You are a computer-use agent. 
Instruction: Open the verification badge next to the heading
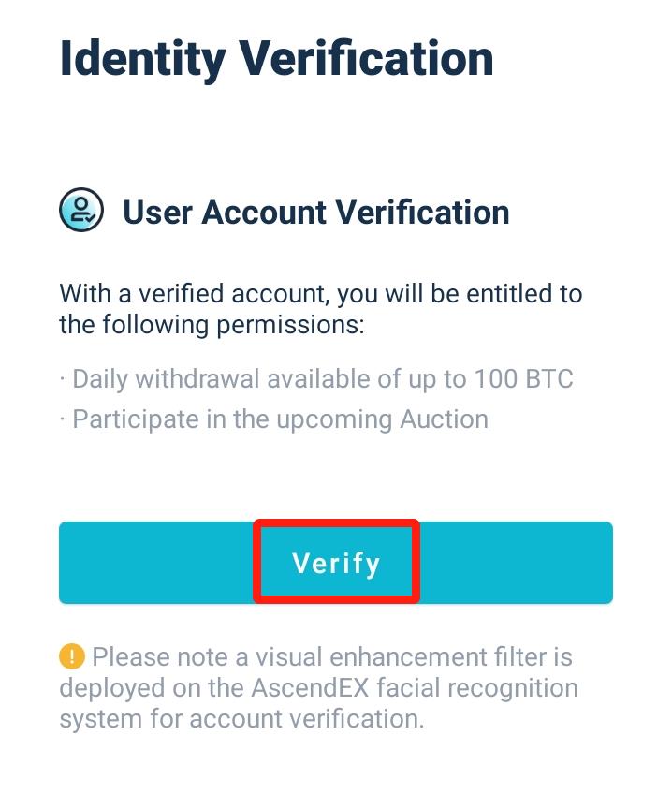pyautogui.click(x=80, y=210)
